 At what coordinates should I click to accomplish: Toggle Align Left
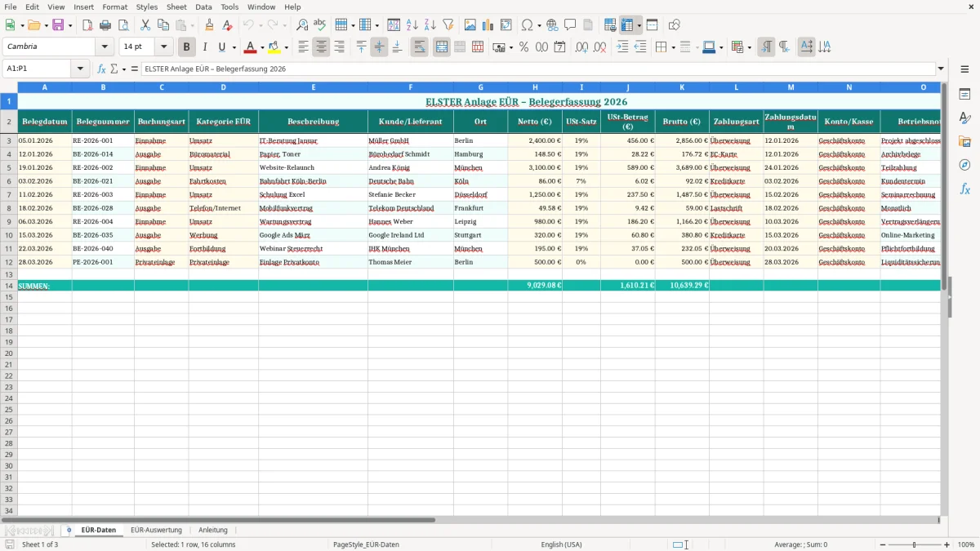[x=303, y=47]
